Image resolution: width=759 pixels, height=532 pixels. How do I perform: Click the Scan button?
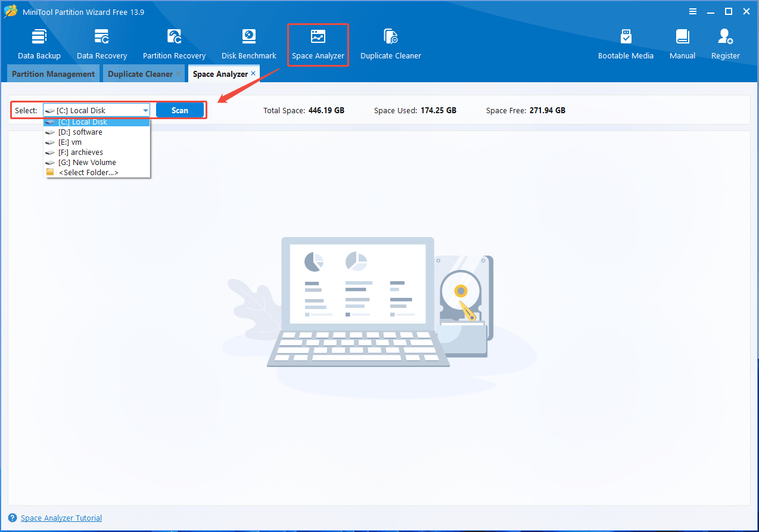tap(180, 110)
